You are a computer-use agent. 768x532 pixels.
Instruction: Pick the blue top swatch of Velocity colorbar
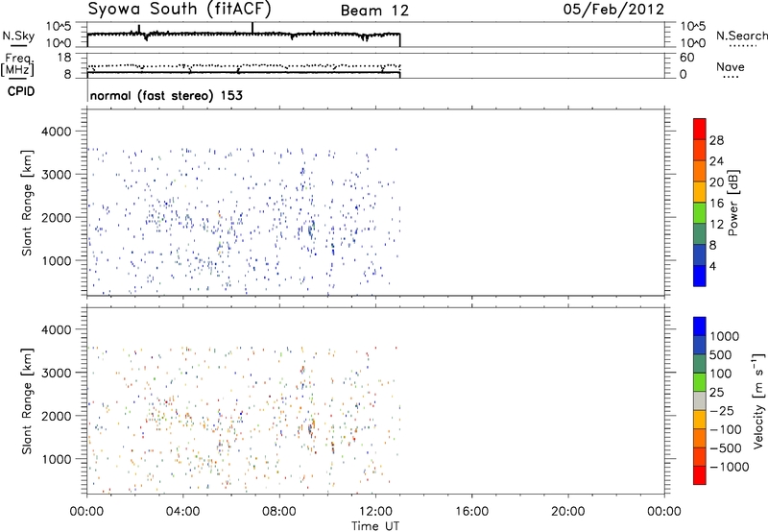[700, 326]
